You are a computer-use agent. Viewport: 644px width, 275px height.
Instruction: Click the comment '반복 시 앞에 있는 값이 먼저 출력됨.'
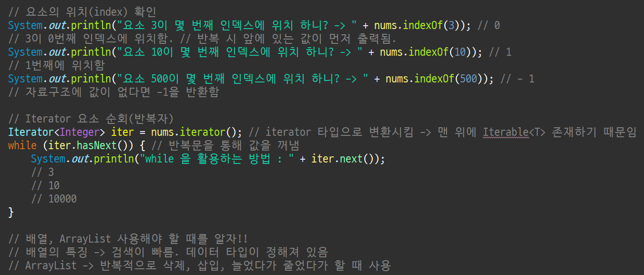point(297,39)
